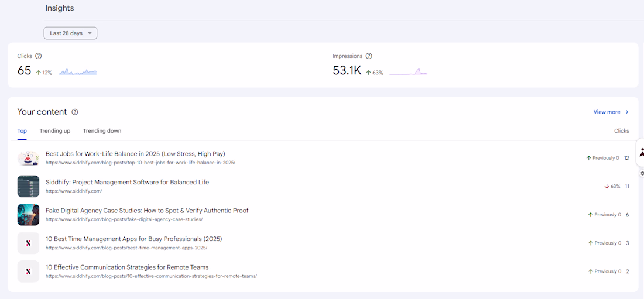Click the Best Jobs post thumbnail
The height and width of the screenshot is (299, 644).
[28, 158]
